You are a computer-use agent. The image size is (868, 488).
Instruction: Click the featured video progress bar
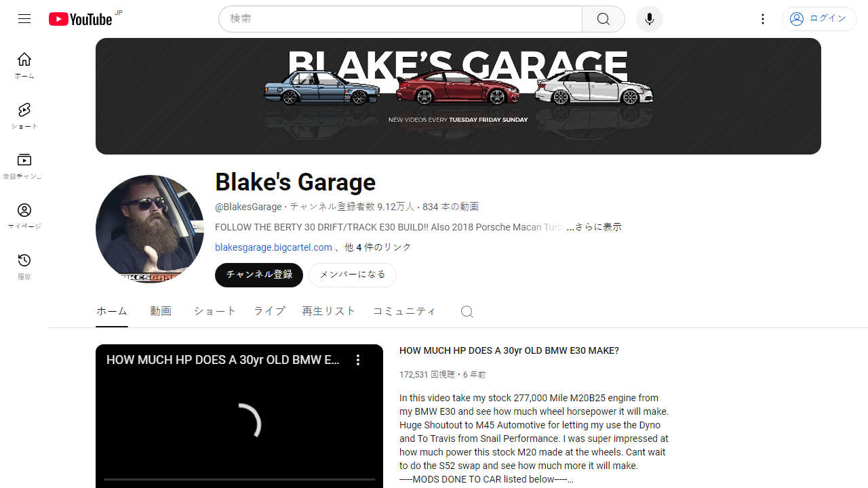tap(239, 479)
